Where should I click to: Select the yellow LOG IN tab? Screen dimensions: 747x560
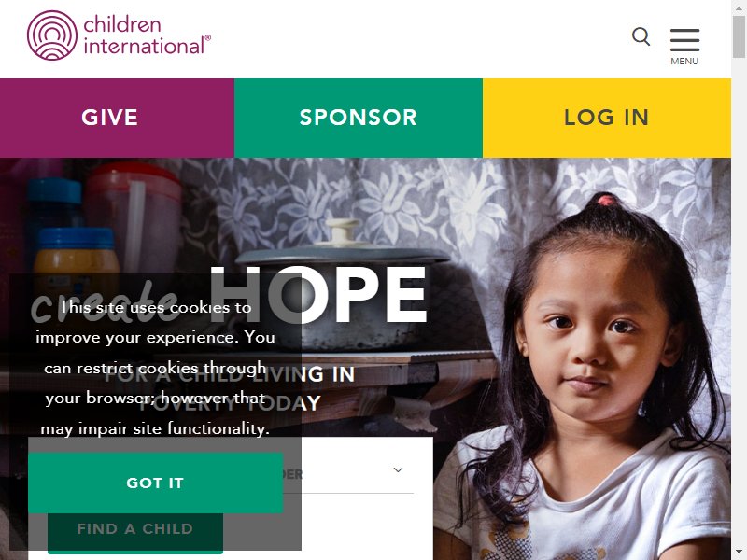[x=606, y=118]
